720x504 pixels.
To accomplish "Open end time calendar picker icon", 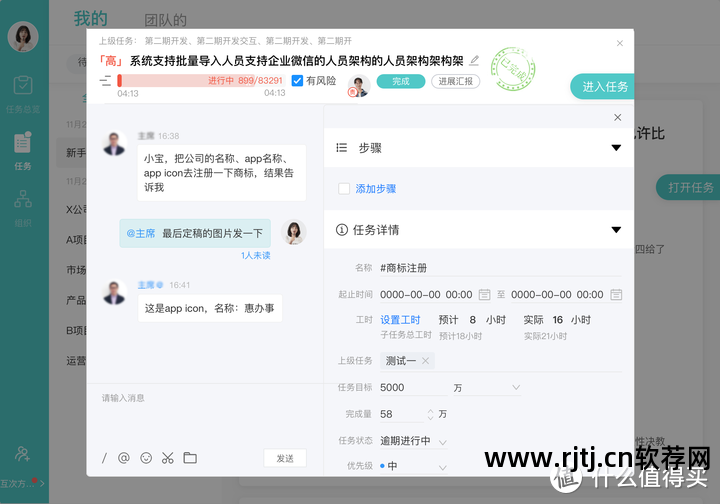I will (x=616, y=295).
